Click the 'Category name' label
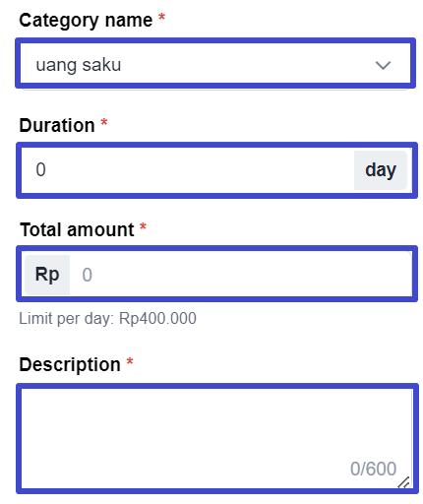 pyautogui.click(x=86, y=21)
